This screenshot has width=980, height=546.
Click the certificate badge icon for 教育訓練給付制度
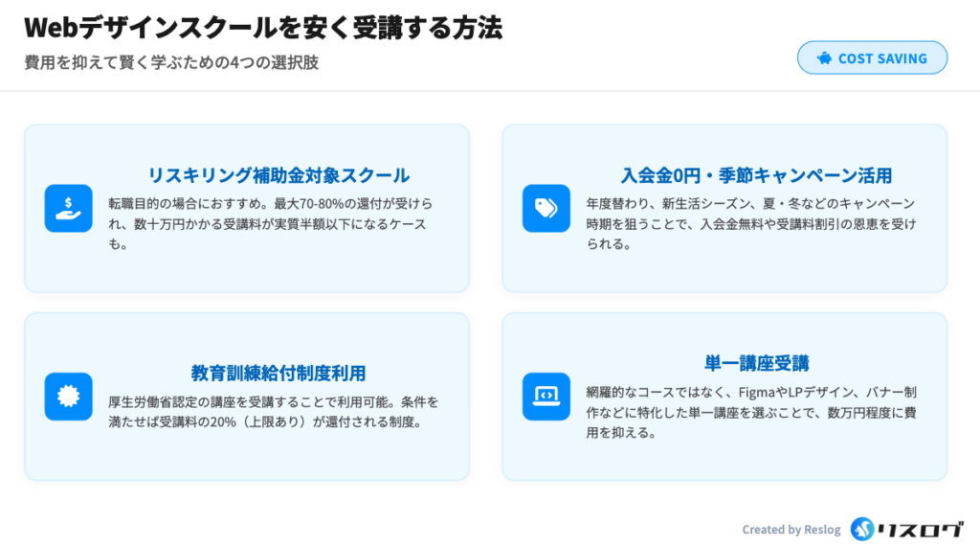(x=68, y=396)
